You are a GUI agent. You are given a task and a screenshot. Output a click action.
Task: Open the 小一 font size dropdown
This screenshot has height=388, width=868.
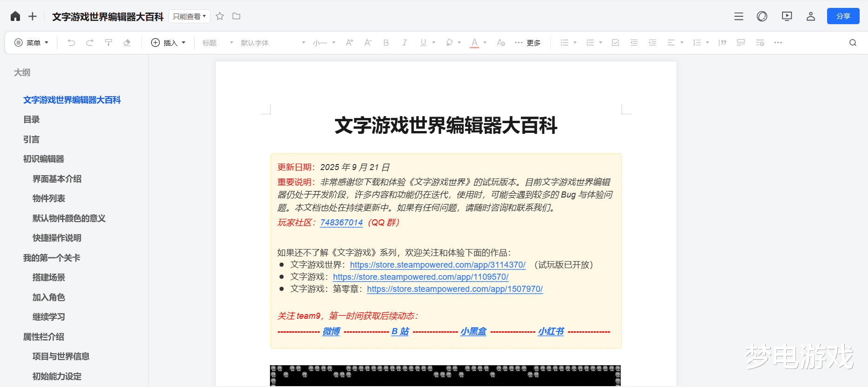(323, 43)
